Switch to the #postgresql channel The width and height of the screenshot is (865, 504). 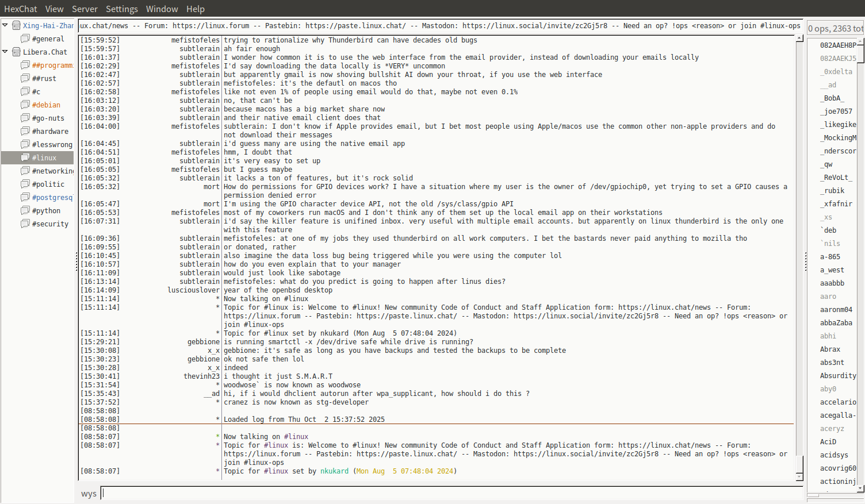coord(52,197)
